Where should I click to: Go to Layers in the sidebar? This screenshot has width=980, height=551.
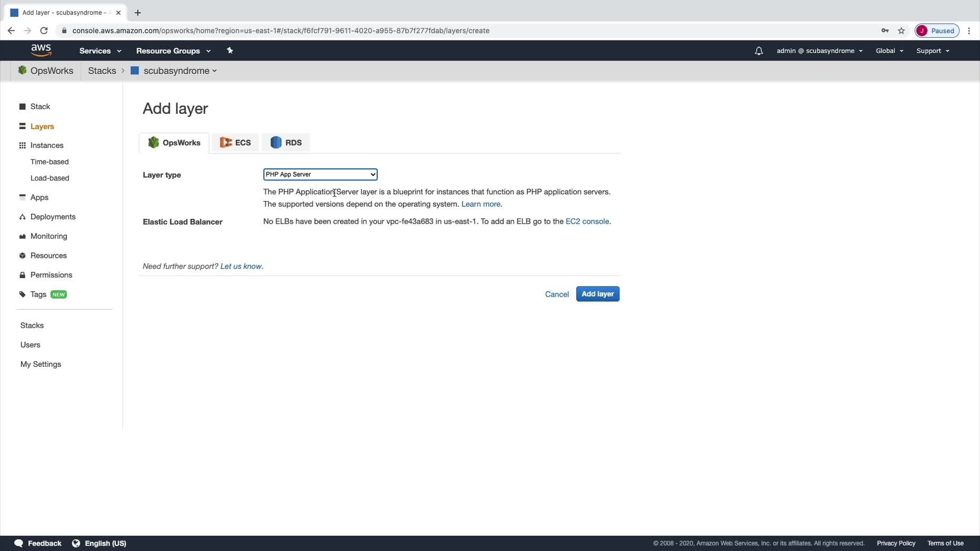coord(42,126)
